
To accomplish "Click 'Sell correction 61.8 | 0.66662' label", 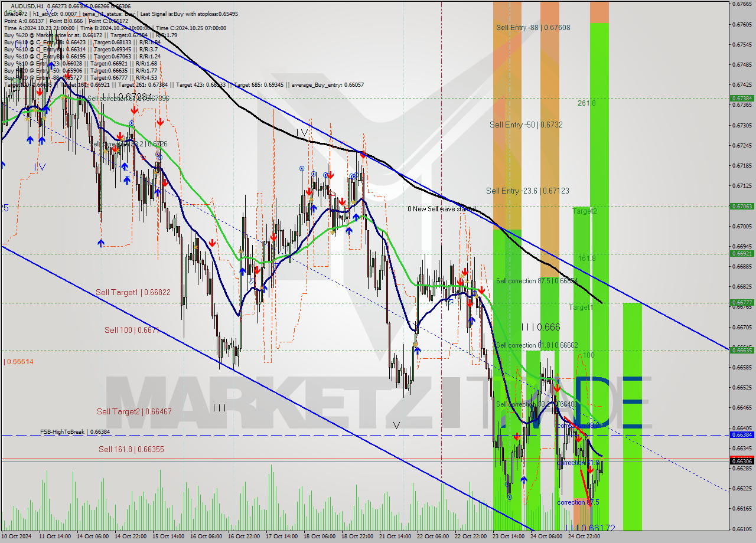I will click(x=536, y=345).
